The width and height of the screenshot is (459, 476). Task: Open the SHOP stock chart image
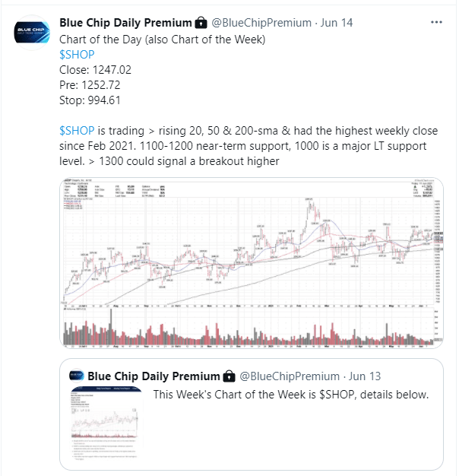coord(252,263)
